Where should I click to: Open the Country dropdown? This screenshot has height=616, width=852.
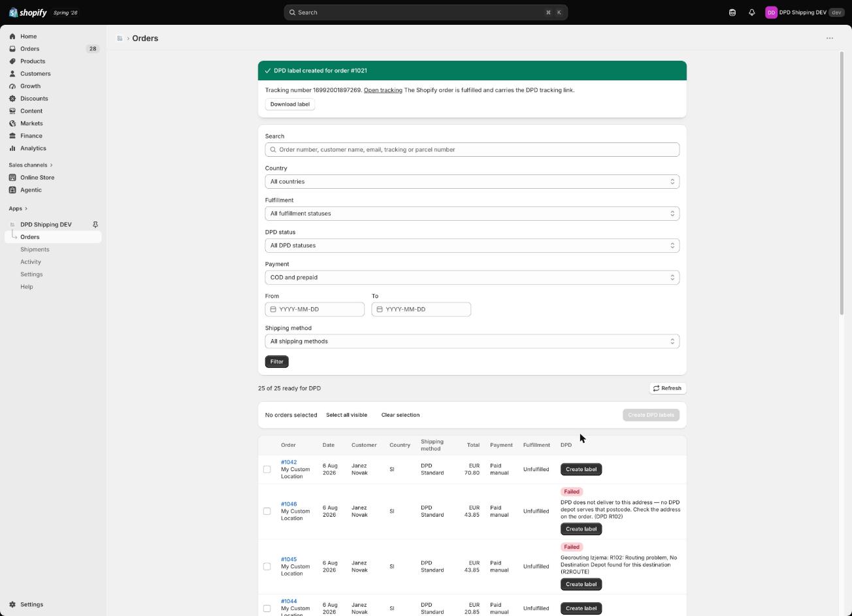point(472,182)
